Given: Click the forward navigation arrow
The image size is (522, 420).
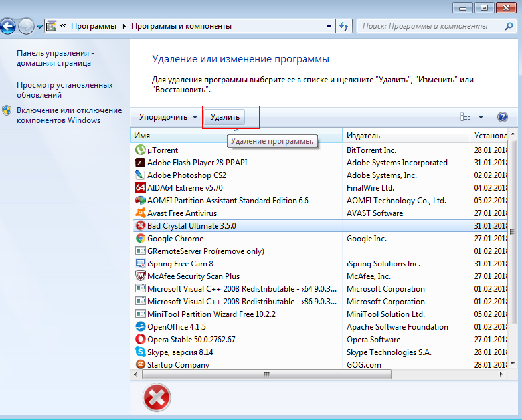Looking at the screenshot, I should [x=26, y=27].
